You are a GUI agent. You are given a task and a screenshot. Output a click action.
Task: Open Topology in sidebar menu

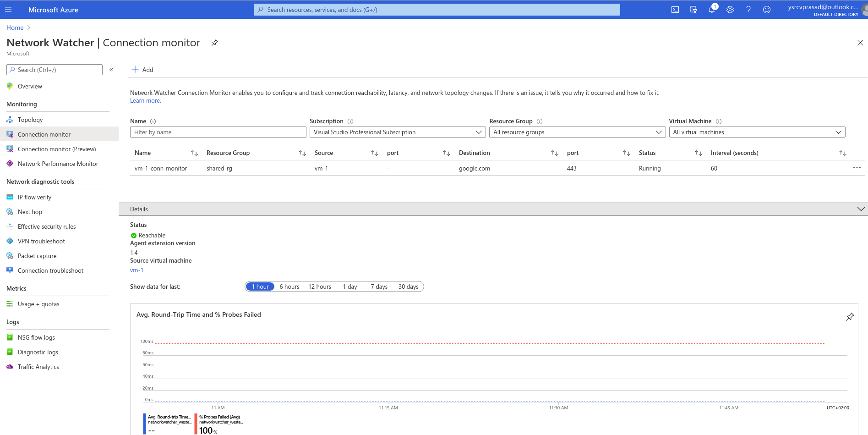(30, 120)
